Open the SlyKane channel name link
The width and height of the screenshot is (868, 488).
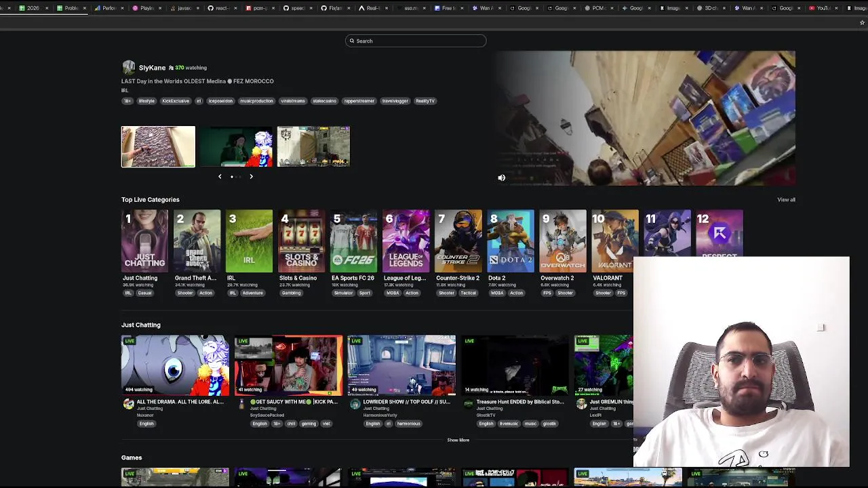tap(152, 68)
